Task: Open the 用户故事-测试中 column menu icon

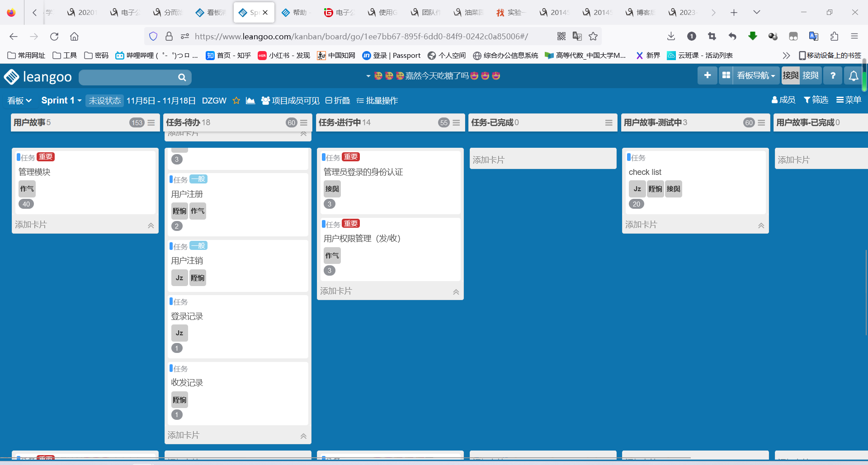Action: tap(761, 122)
